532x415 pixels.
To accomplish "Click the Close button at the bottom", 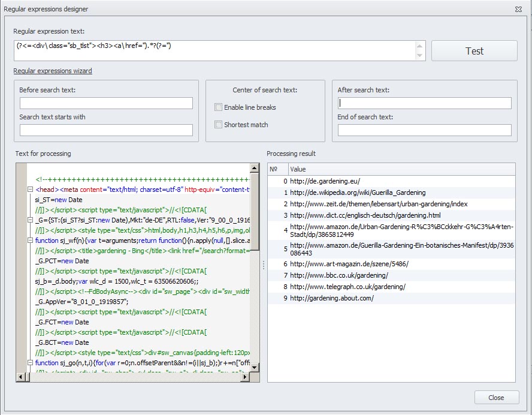I will tap(497, 398).
